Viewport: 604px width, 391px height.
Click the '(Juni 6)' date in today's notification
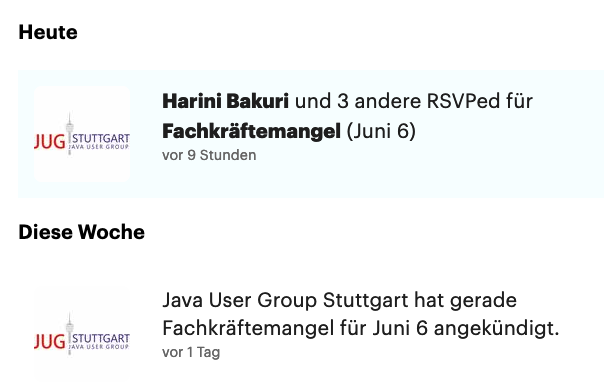pyautogui.click(x=381, y=131)
